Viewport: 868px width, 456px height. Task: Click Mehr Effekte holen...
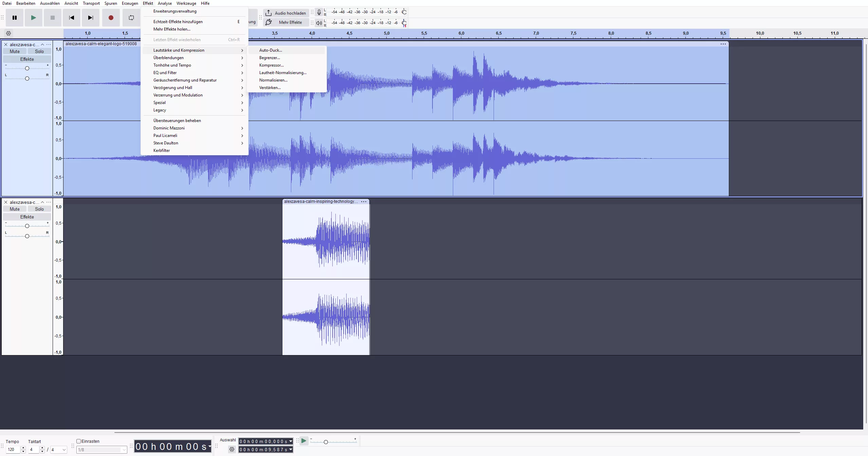195,29
